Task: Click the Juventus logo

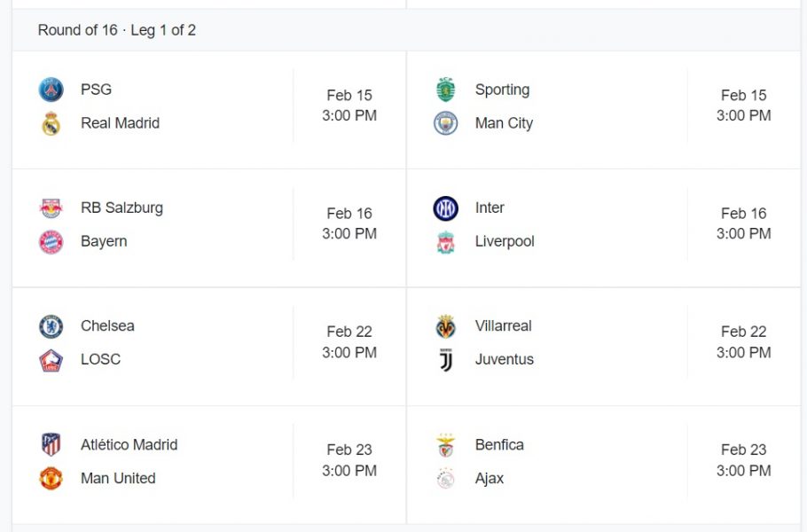Action: (x=445, y=360)
